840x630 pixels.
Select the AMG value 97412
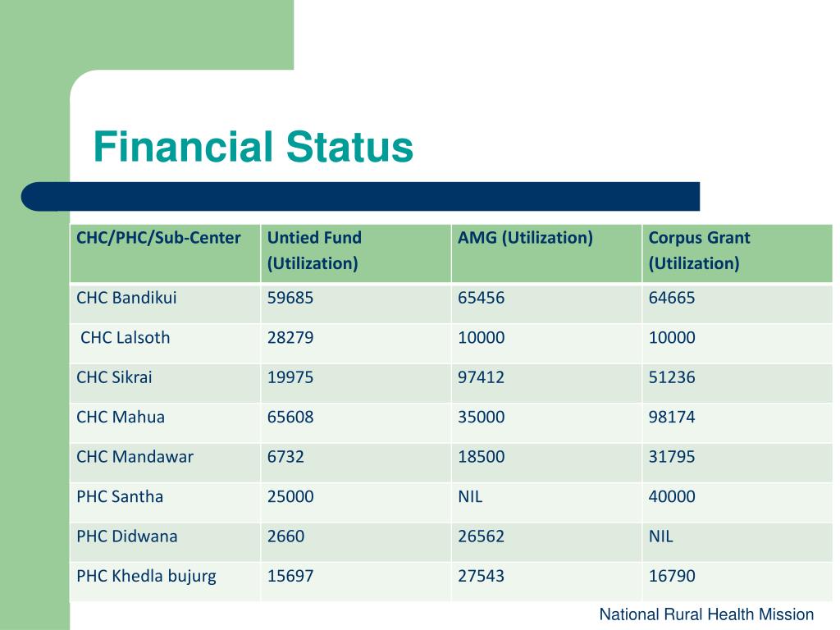tap(481, 377)
